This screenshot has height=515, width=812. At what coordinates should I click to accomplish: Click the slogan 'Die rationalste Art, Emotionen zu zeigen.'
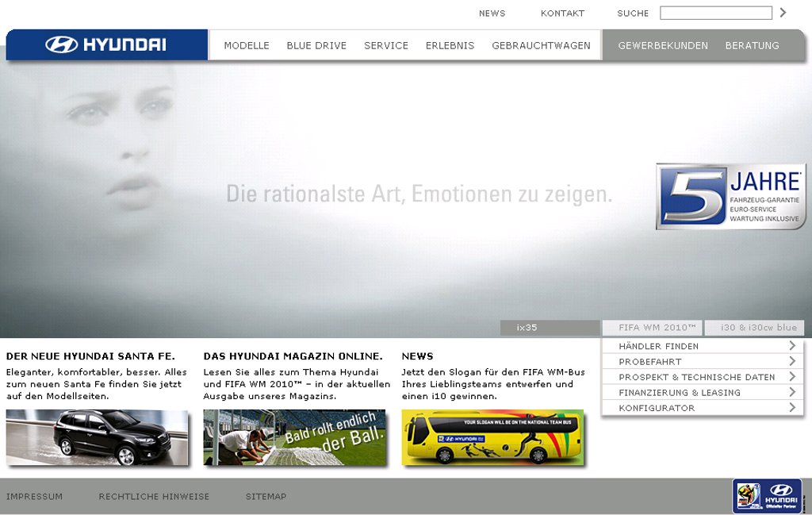click(x=419, y=194)
